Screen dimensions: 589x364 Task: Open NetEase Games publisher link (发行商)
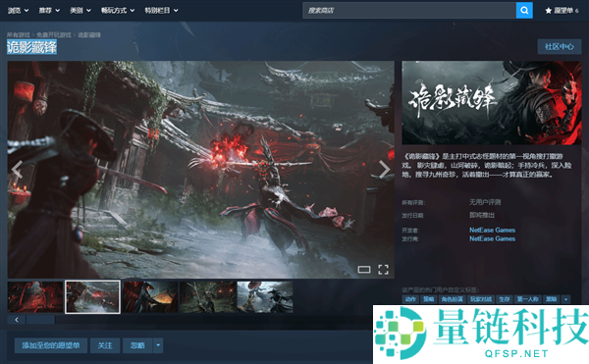[492, 238]
